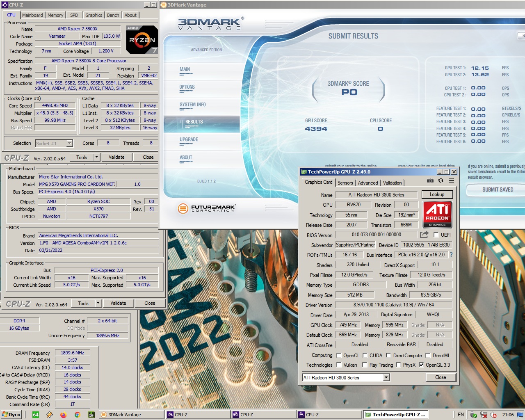Launch the green 64 quick-launch icon
The image size is (525, 420).
pyautogui.click(x=36, y=415)
